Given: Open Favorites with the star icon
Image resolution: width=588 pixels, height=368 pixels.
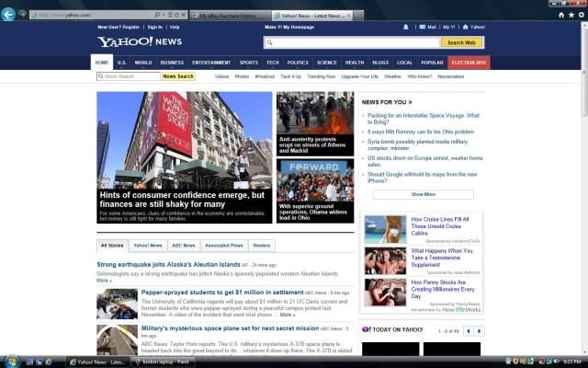Looking at the screenshot, I should point(571,15).
